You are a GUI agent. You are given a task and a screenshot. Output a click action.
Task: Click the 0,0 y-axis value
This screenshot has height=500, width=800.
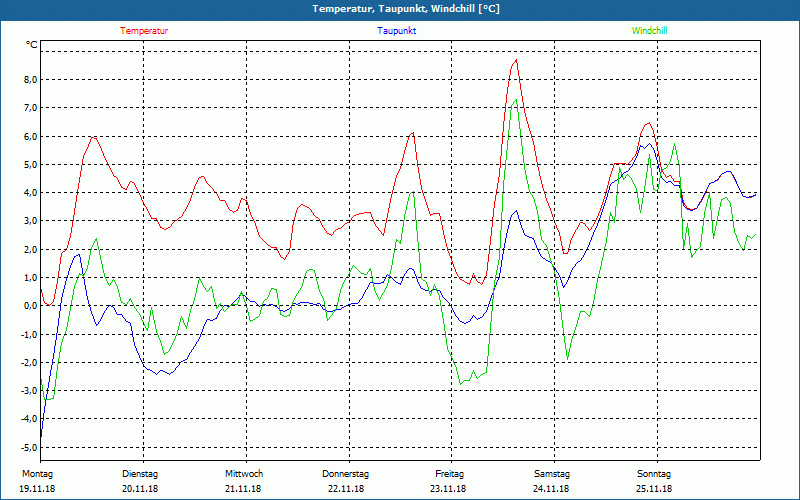(x=29, y=306)
